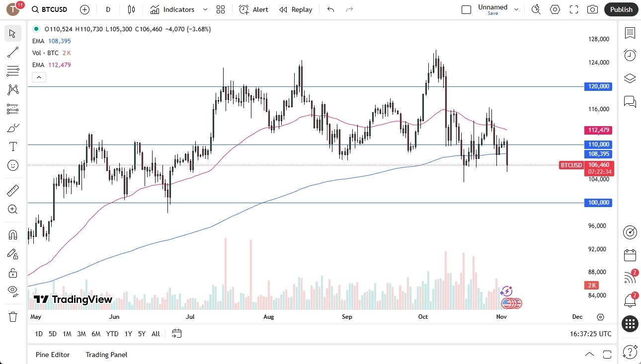Select the Brush drawing tool
The image size is (641, 364).
coord(13,128)
